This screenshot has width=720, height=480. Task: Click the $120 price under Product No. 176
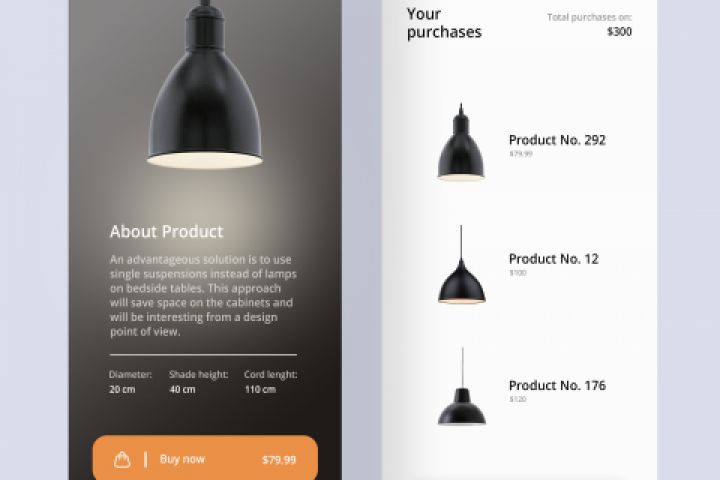(517, 400)
